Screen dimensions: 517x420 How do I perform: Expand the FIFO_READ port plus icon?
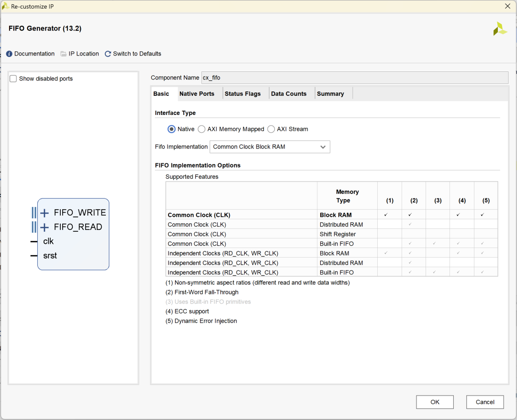[x=45, y=227]
